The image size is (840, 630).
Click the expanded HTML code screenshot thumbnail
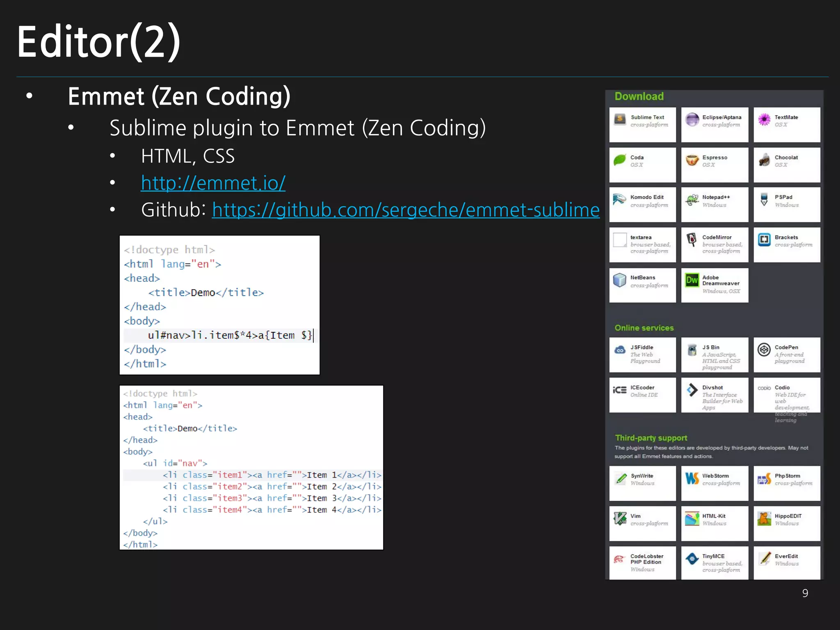(x=251, y=468)
